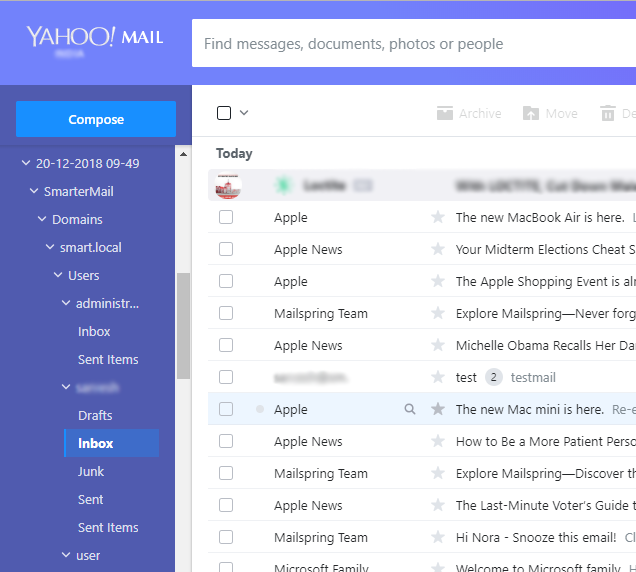
Task: Star the 'How to Be a More Patient' email
Action: [438, 441]
